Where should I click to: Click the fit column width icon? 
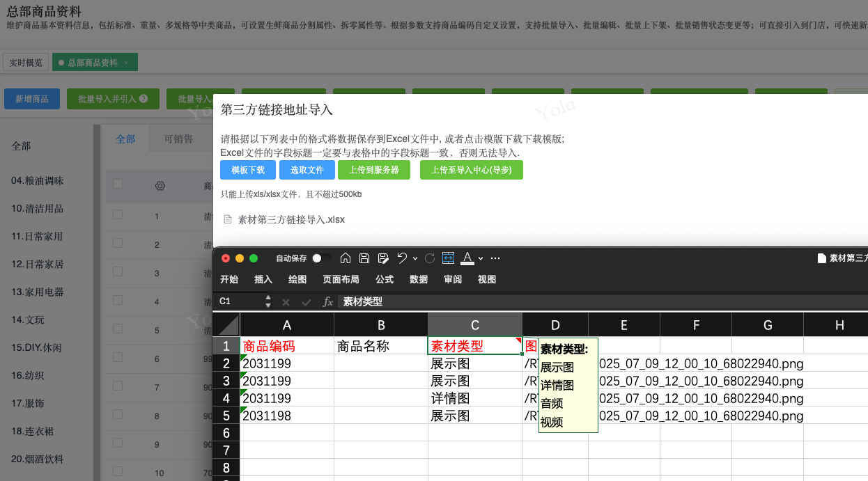[x=449, y=258]
